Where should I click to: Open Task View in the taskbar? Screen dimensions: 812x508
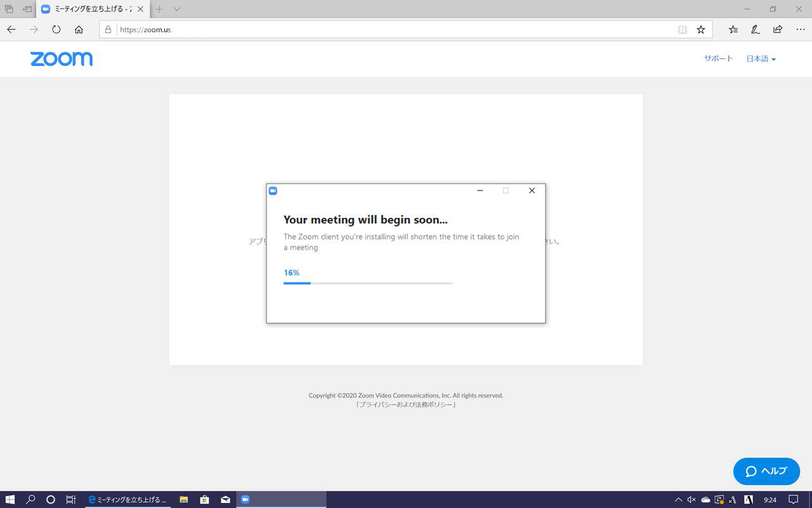[x=71, y=500]
